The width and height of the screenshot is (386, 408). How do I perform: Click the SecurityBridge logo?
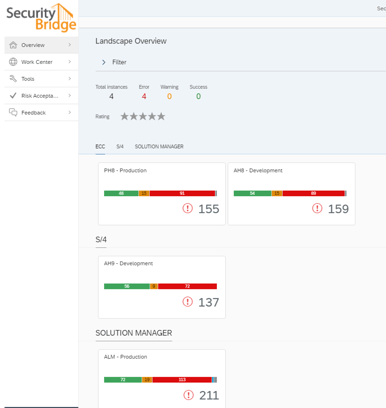[41, 18]
